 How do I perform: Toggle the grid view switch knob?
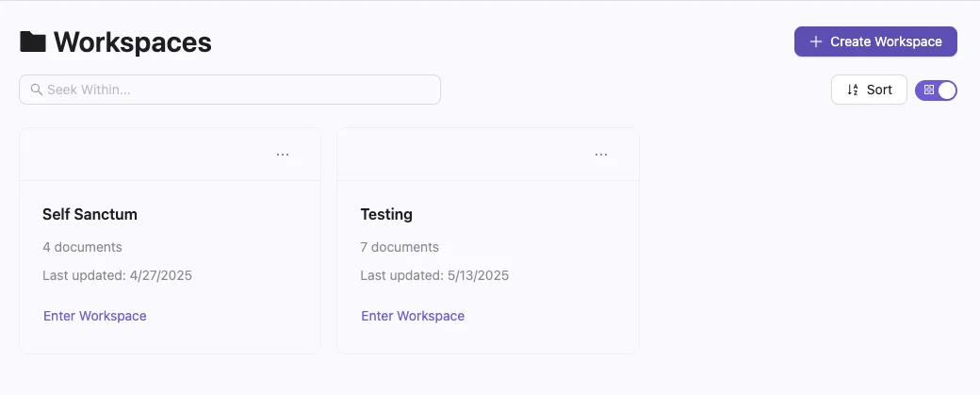(x=946, y=90)
